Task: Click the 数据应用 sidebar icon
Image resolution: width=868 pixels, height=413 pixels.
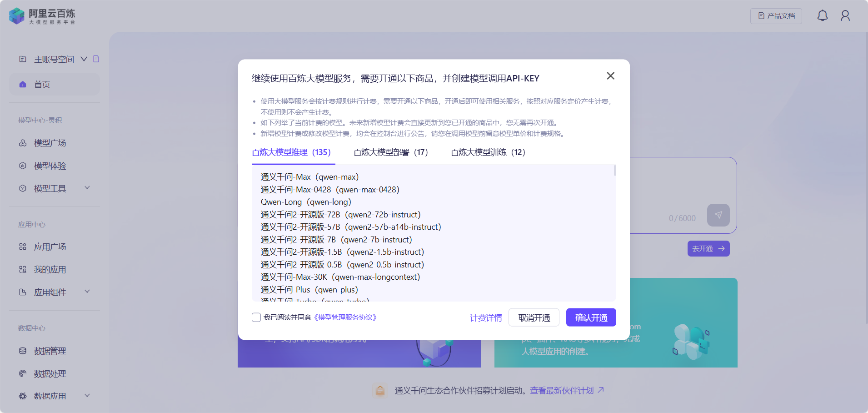Action: coord(23,396)
